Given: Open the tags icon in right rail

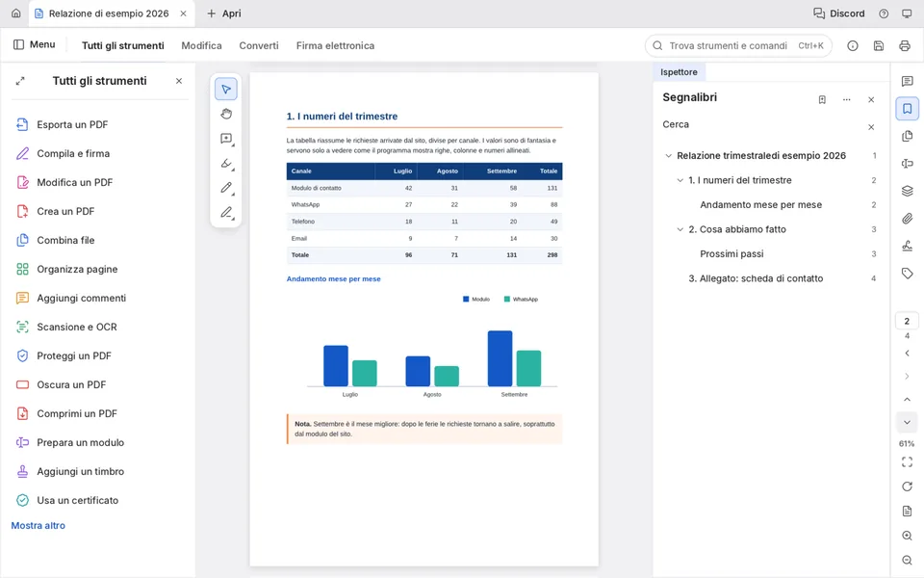Looking at the screenshot, I should coord(907,273).
